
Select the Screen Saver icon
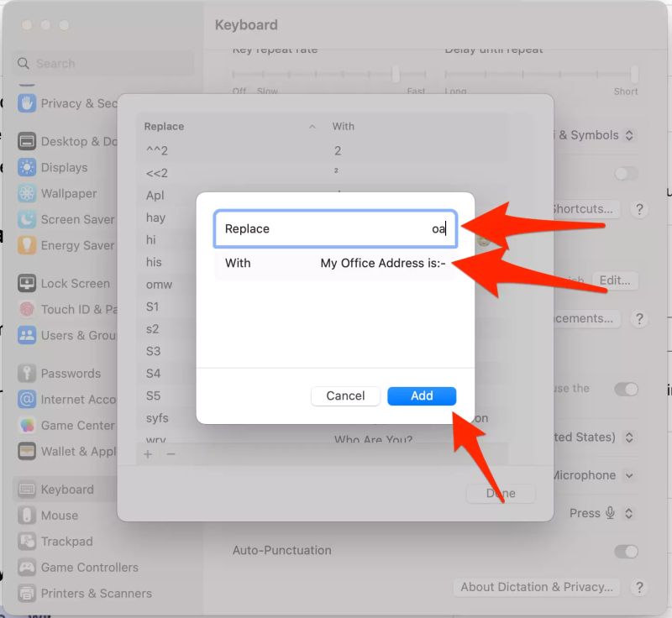pos(27,219)
